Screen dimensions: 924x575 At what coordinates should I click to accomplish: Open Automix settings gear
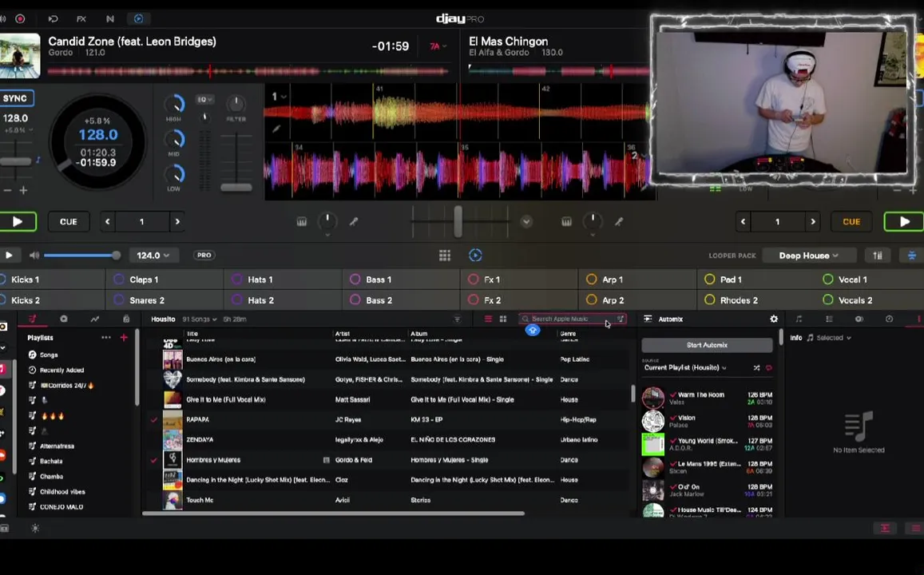(x=774, y=319)
